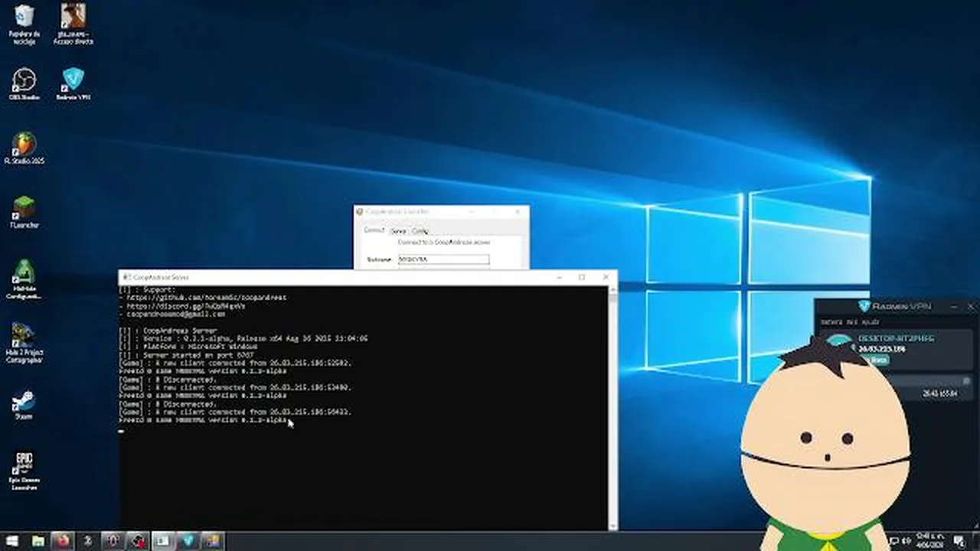Viewport: 980px width, 551px height.
Task: Minimize the CoopAndreas Server console window
Action: (x=560, y=277)
